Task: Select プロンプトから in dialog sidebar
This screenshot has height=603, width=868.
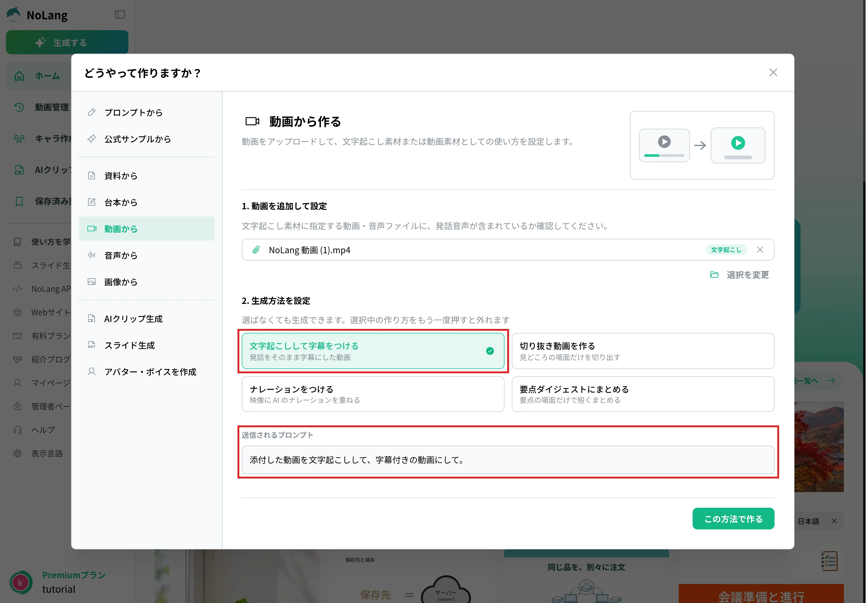Action: pyautogui.click(x=146, y=112)
